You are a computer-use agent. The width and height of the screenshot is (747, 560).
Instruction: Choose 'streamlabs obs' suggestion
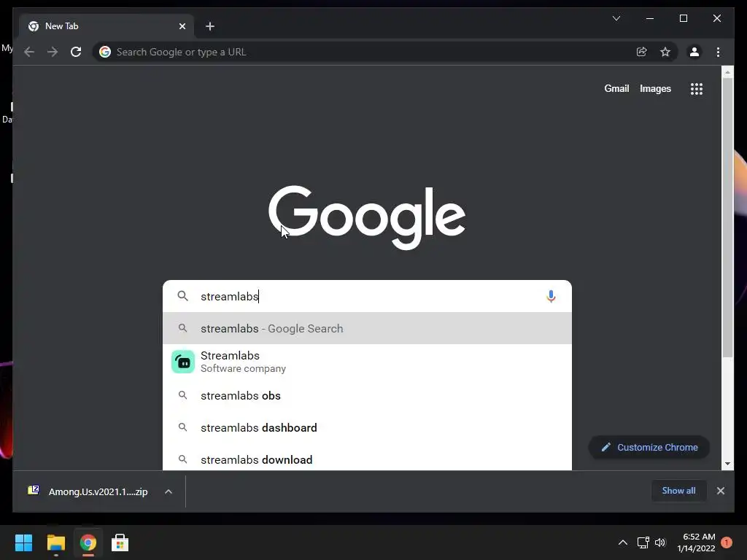[x=367, y=396]
